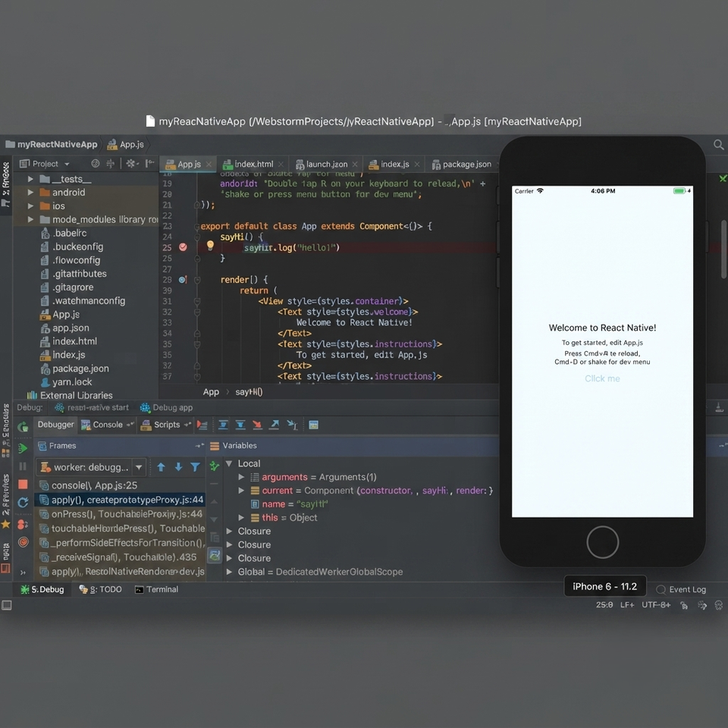Viewport: 728px width, 728px height.
Task: Open Evaluate Expression calculator icon
Action: 313,425
